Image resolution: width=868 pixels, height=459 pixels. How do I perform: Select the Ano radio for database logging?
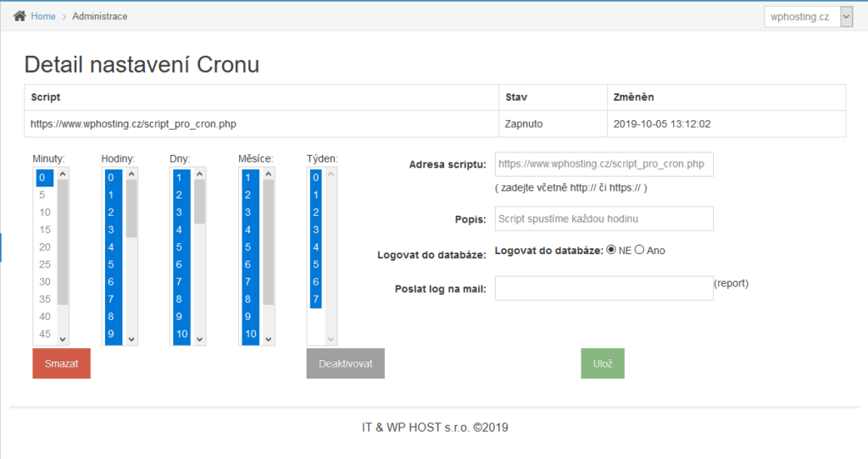(x=639, y=250)
